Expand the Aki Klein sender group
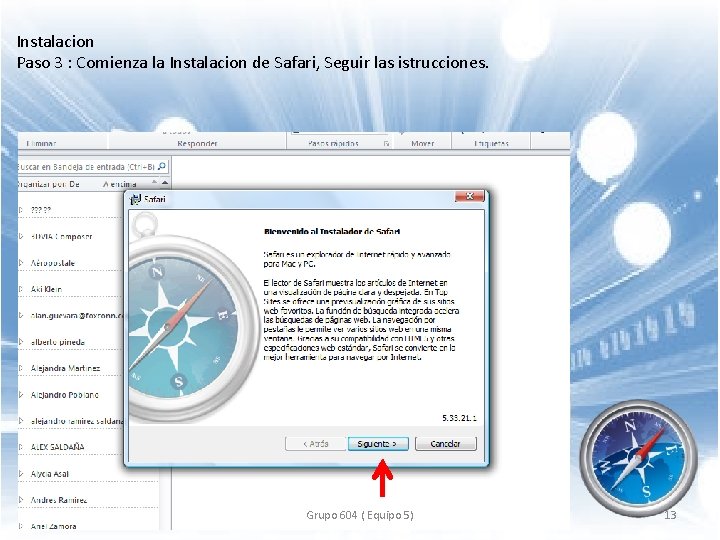 pos(21,289)
